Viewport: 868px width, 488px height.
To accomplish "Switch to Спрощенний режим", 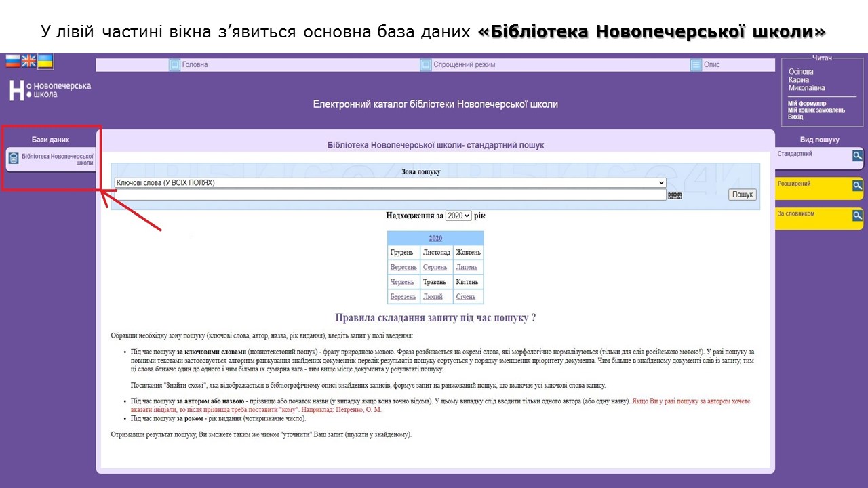I will click(x=464, y=65).
